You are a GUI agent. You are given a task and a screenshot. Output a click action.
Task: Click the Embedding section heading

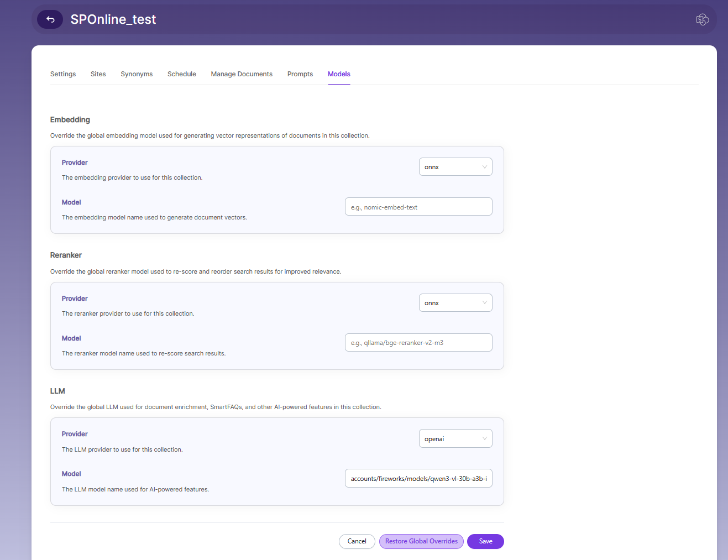(70, 120)
